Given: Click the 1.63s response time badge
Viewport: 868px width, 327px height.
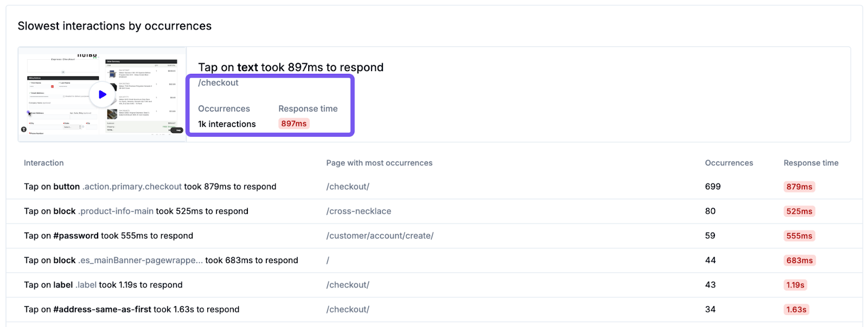Looking at the screenshot, I should [796, 310].
